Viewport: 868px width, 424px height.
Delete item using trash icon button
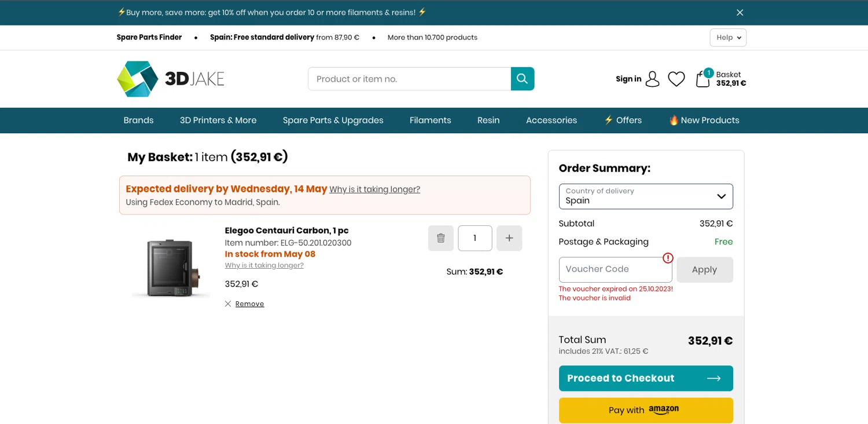click(x=441, y=238)
